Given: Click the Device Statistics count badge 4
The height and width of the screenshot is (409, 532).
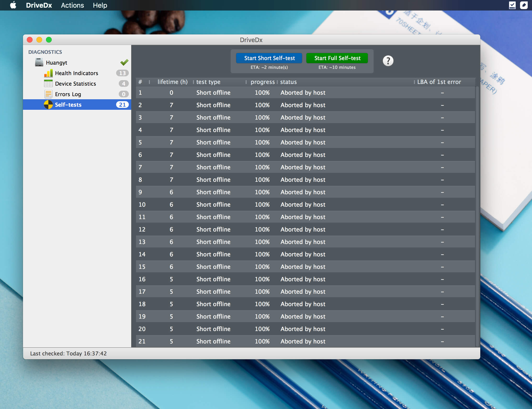Looking at the screenshot, I should (124, 83).
